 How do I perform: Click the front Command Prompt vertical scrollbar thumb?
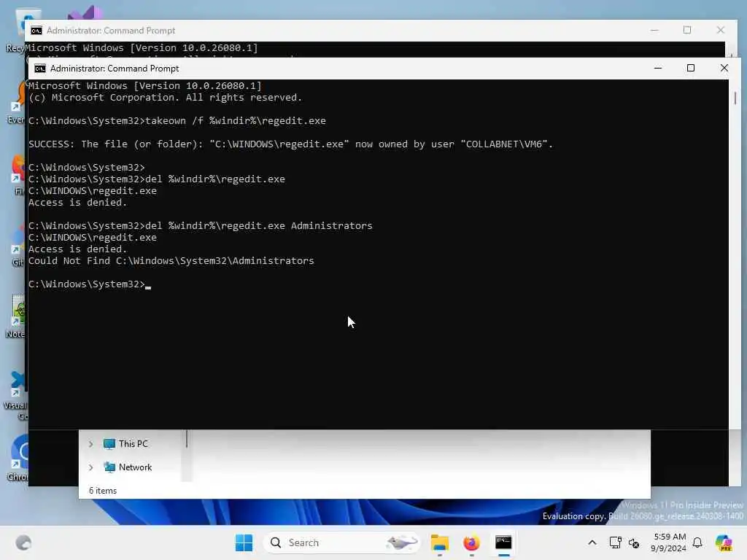click(x=735, y=98)
